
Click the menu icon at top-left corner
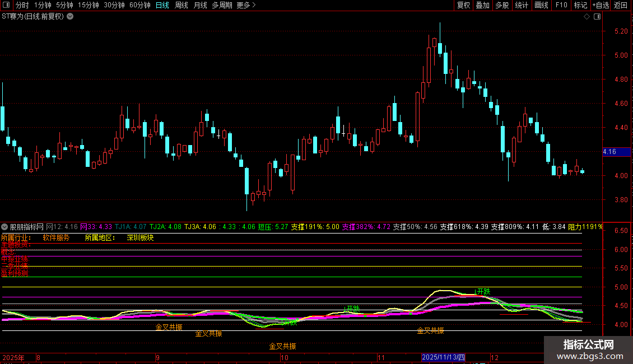(x=7, y=5)
